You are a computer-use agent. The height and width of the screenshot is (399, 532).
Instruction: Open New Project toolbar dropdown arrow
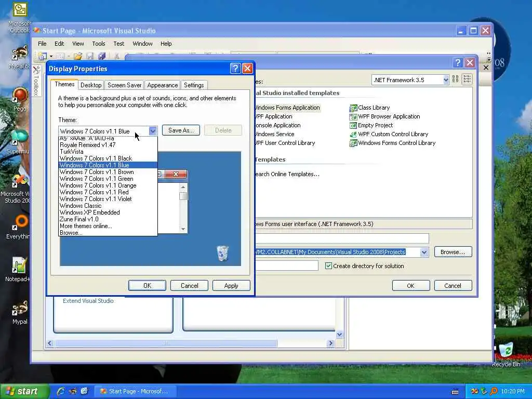[x=51, y=56]
